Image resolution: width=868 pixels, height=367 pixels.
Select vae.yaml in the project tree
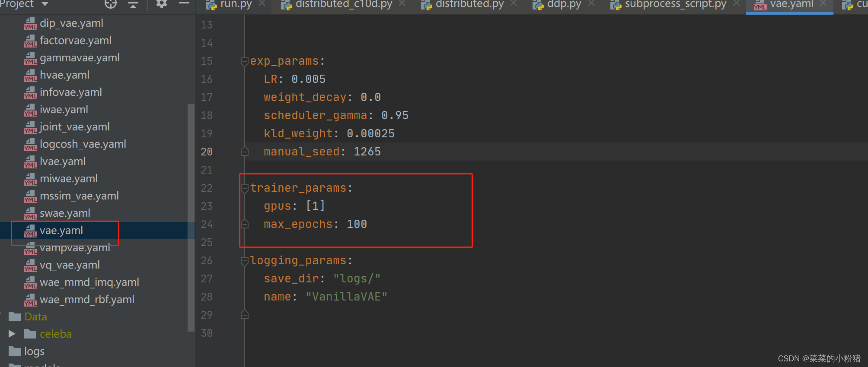pyautogui.click(x=61, y=231)
